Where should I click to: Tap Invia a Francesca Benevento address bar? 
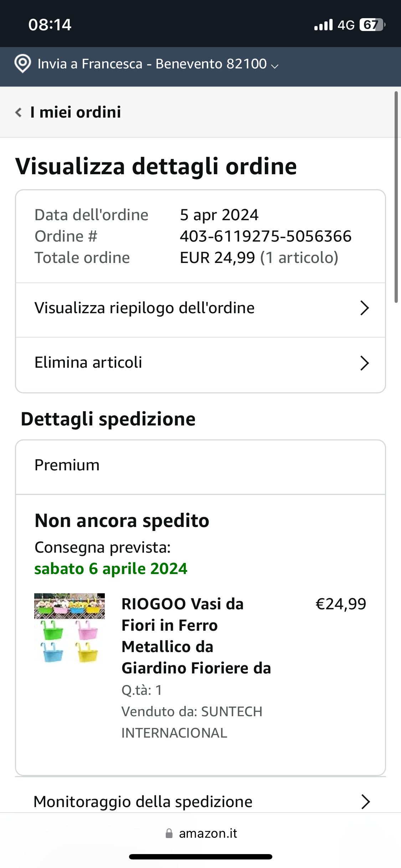(x=152, y=64)
